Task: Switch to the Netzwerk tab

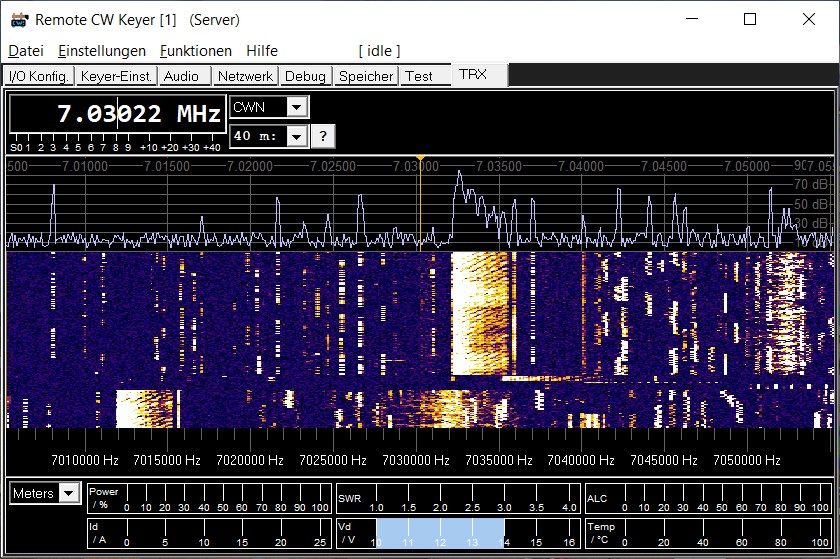Action: [x=245, y=76]
